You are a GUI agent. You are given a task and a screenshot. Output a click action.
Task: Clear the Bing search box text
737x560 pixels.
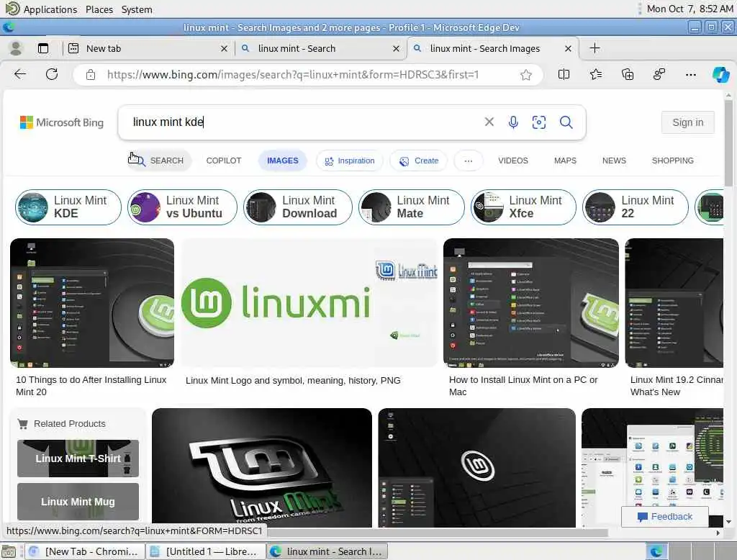pyautogui.click(x=489, y=122)
